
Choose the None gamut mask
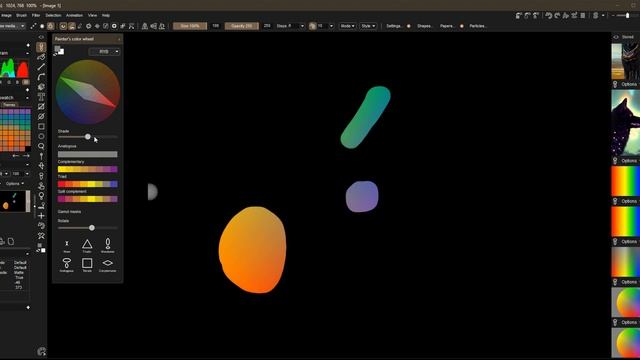point(67,245)
